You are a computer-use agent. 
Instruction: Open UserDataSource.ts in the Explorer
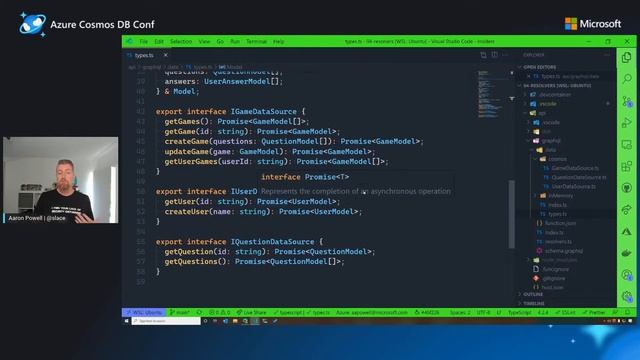point(573,187)
